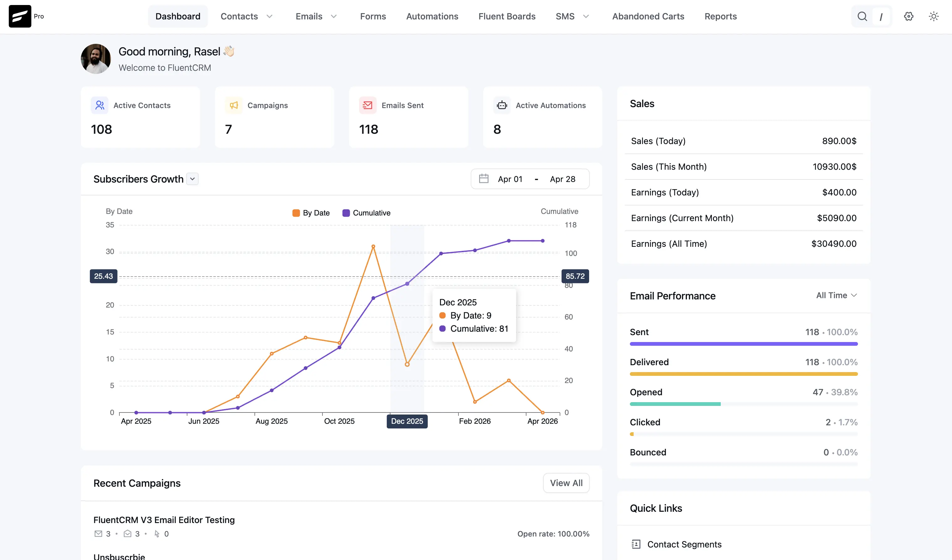952x560 pixels.
Task: Click Rasel's profile avatar
Action: [96, 59]
